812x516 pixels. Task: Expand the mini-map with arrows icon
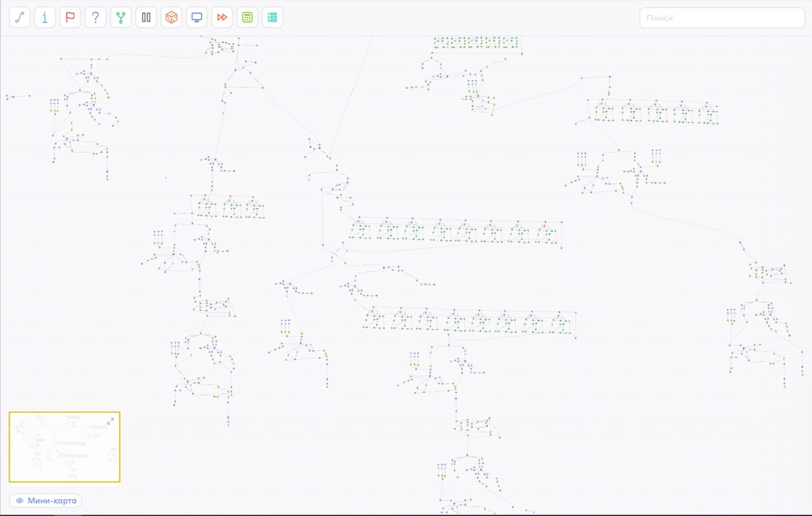click(110, 421)
